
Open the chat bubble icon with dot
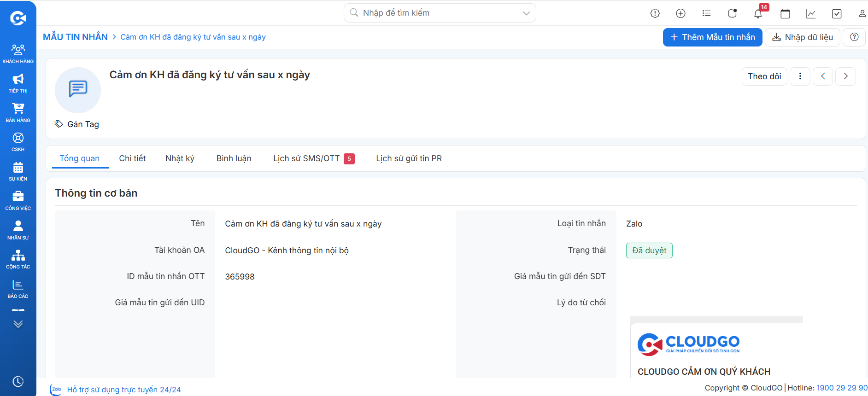coord(732,13)
